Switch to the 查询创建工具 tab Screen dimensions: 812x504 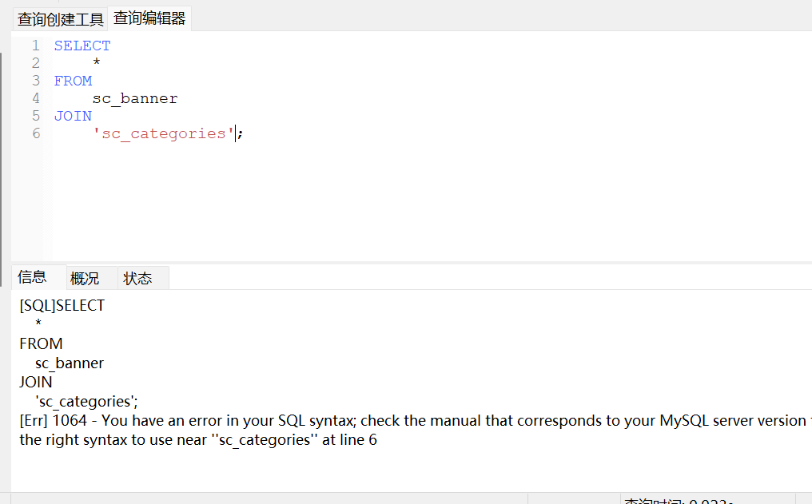click(x=61, y=19)
